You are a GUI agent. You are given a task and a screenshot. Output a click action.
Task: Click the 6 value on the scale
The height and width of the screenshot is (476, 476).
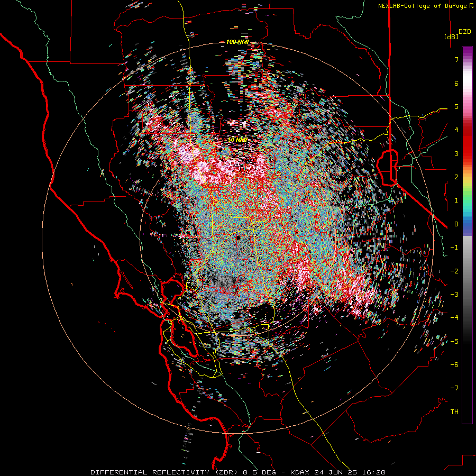pos(456,83)
